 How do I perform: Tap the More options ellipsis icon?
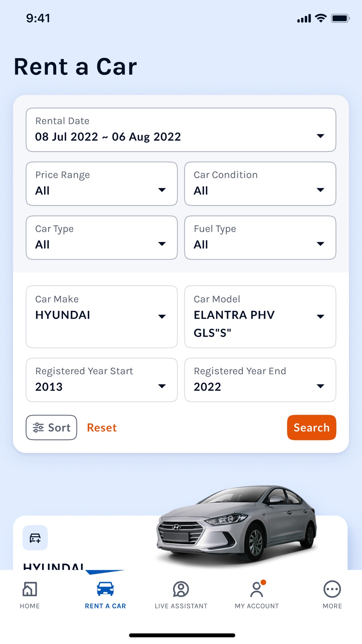click(332, 589)
